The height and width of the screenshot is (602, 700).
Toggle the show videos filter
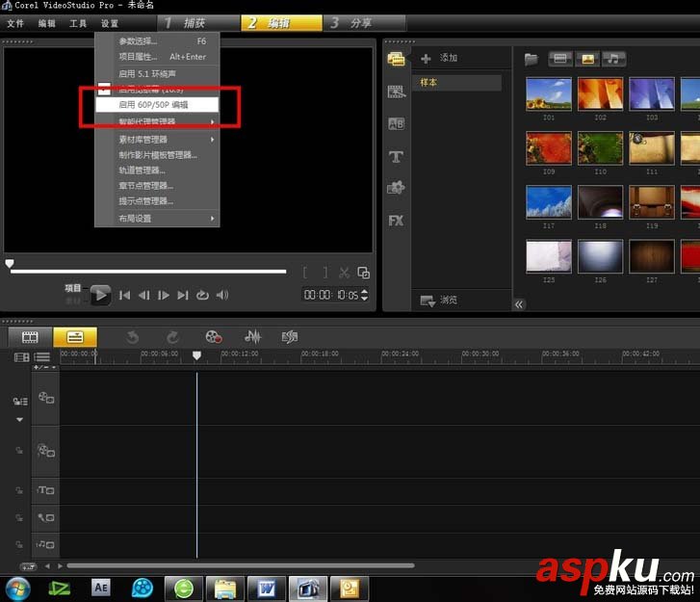coord(560,59)
